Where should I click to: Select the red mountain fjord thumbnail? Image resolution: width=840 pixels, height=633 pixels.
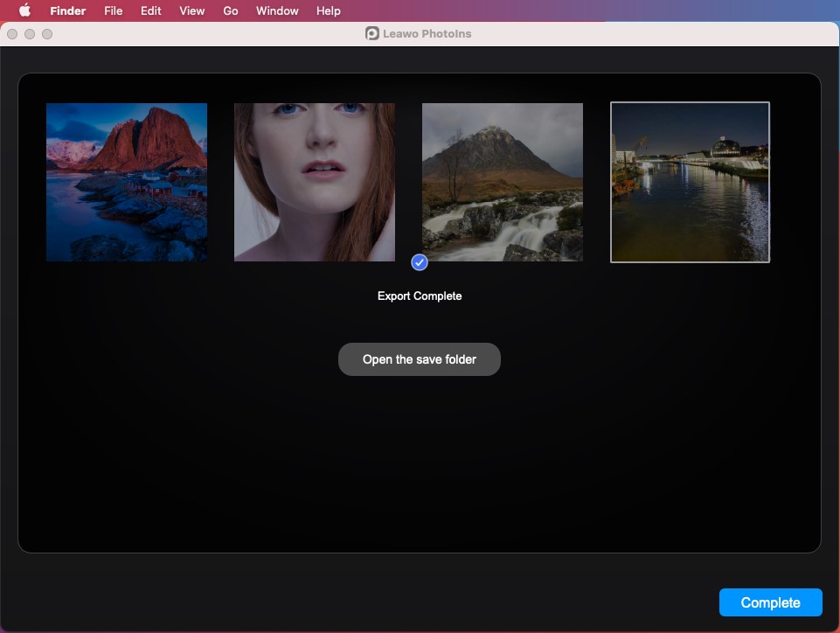tap(127, 182)
